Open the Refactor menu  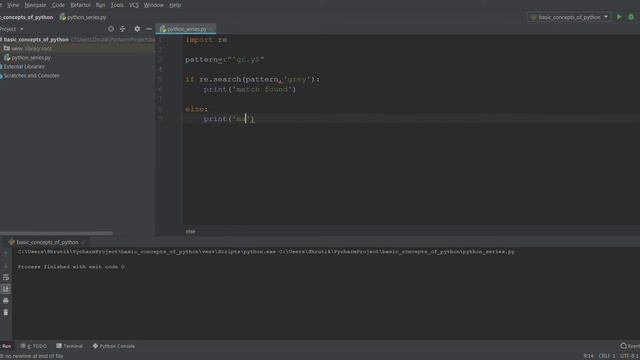[x=80, y=5]
